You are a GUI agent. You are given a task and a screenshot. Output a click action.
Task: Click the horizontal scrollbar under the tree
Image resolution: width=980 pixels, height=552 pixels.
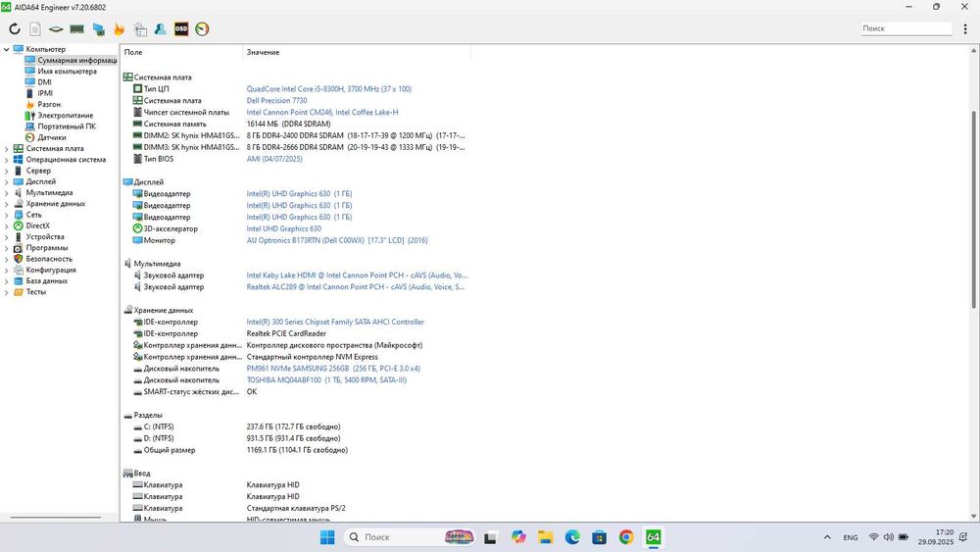56,517
